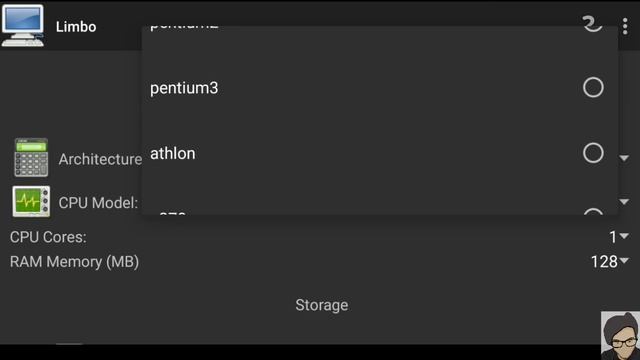
Task: Click the Storage section header
Action: pyautogui.click(x=322, y=305)
